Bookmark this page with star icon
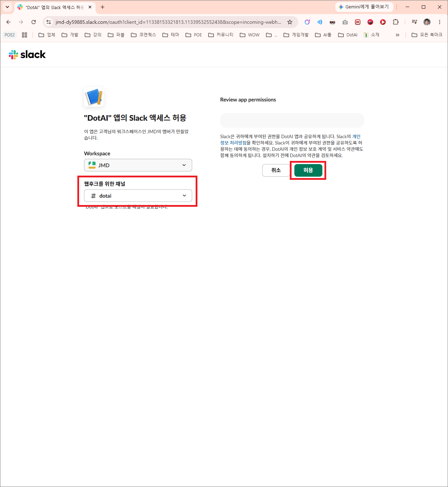448x487 pixels. 290,22
